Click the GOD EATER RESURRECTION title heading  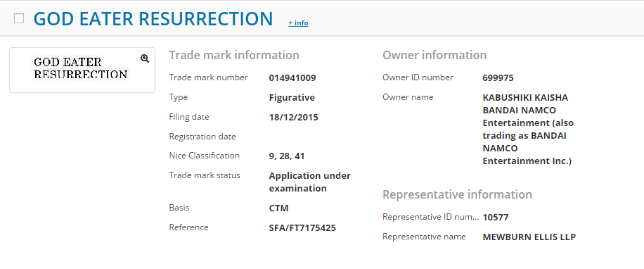[x=153, y=18]
